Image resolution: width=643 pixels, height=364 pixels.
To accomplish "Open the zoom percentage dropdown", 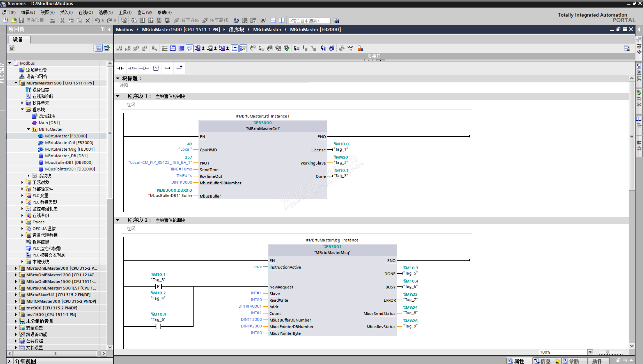I will click(x=590, y=352).
